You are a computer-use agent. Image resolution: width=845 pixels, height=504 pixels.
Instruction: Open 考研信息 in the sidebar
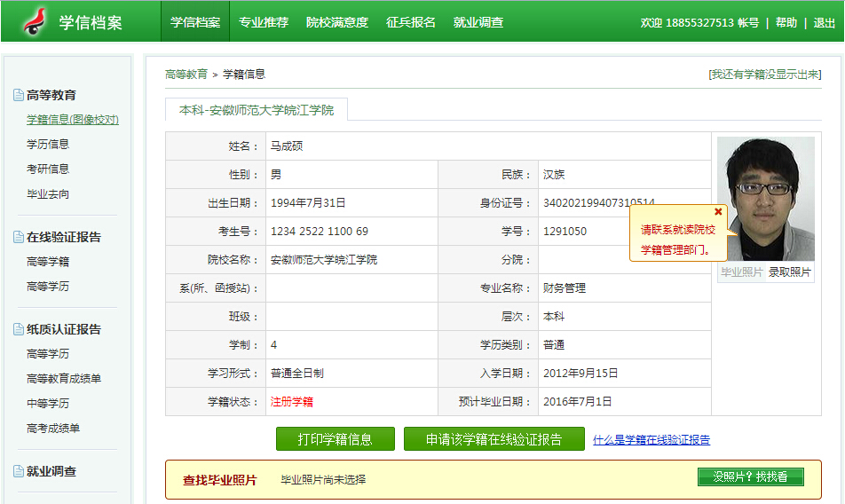coord(48,169)
